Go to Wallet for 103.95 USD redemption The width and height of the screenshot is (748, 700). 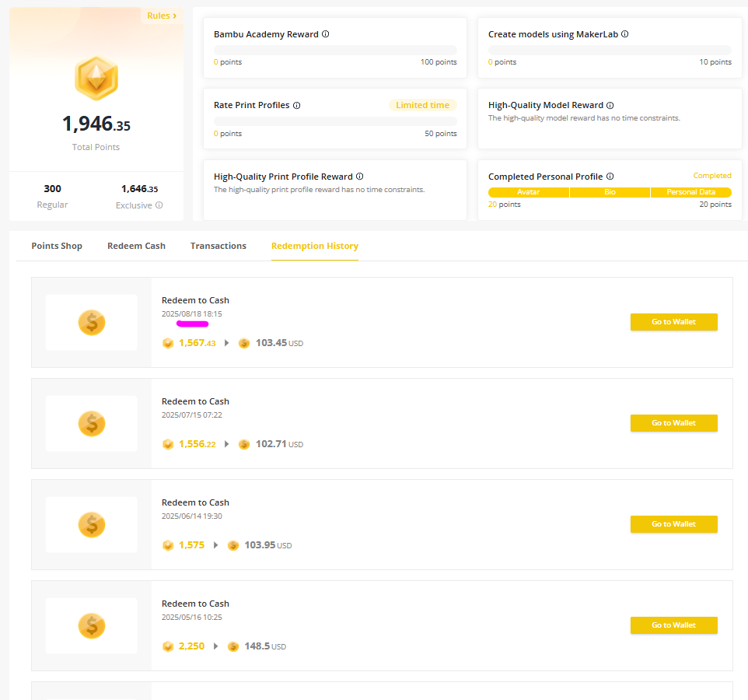673,524
